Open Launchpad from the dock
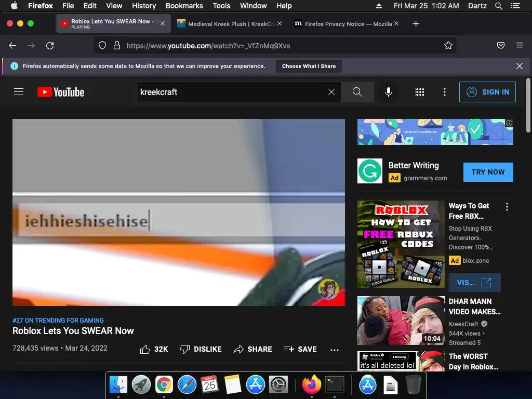 [x=141, y=384]
